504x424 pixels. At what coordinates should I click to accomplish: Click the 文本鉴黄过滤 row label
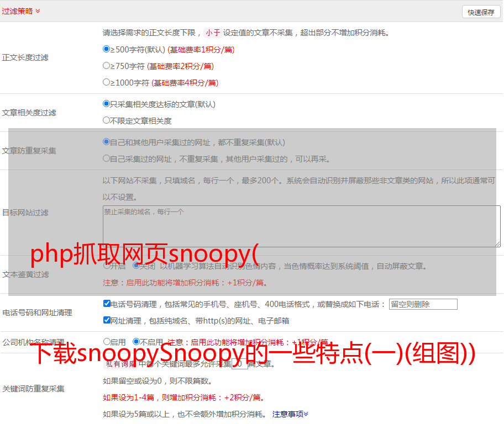26,274
